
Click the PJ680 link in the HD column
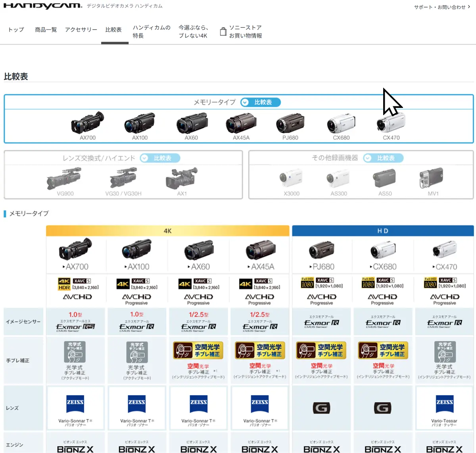(323, 267)
